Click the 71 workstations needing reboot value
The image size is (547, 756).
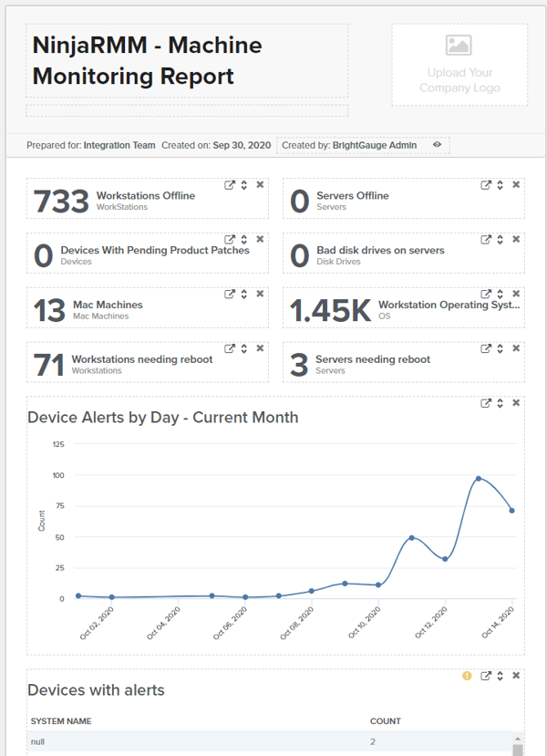click(48, 365)
